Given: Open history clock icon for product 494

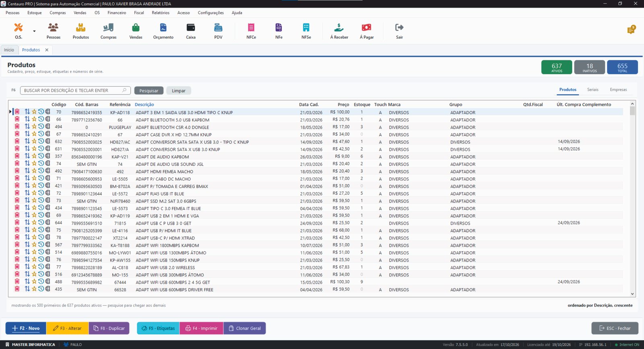Looking at the screenshot, I should coord(41,127).
